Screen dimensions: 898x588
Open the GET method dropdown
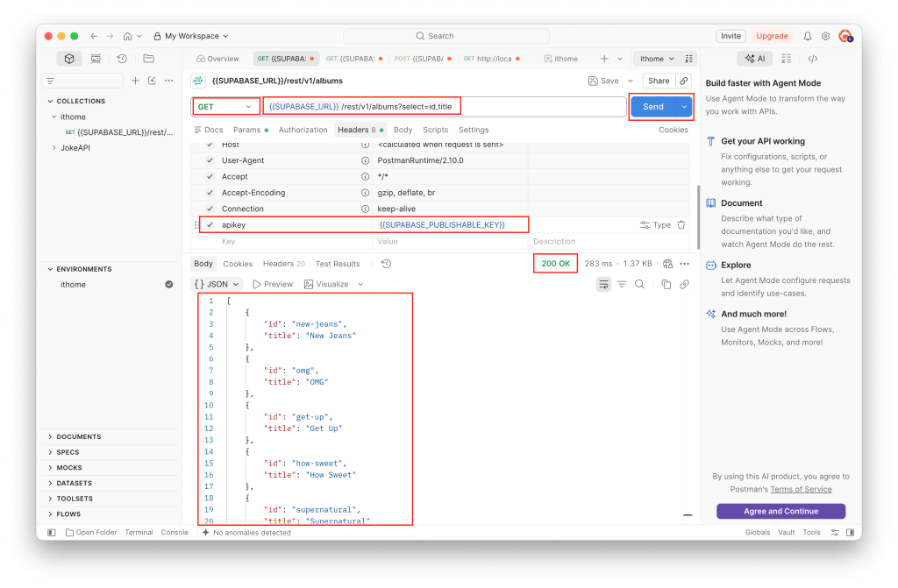coord(225,107)
